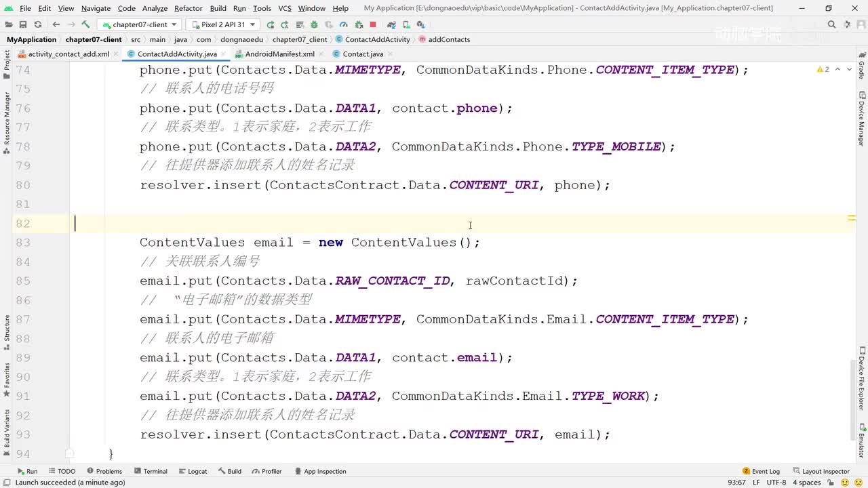Open the Profiler tool window
Viewport: 868px width, 488px height.
pos(267,471)
